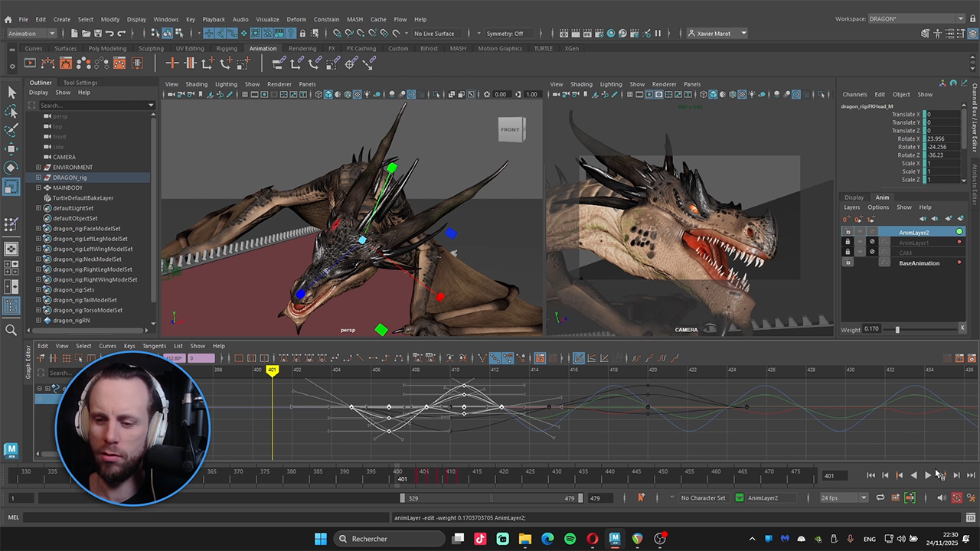Toggle the green active indicator of AnimLayer2

coord(959,232)
